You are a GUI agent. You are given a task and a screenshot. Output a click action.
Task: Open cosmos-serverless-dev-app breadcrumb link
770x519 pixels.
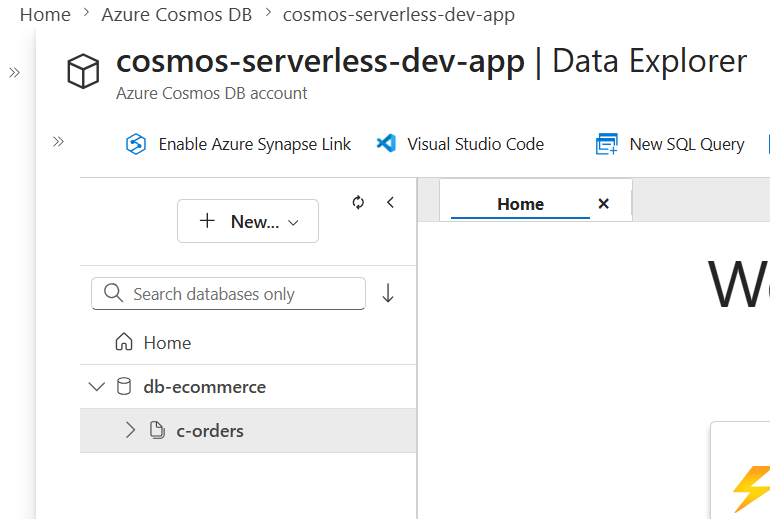(399, 15)
